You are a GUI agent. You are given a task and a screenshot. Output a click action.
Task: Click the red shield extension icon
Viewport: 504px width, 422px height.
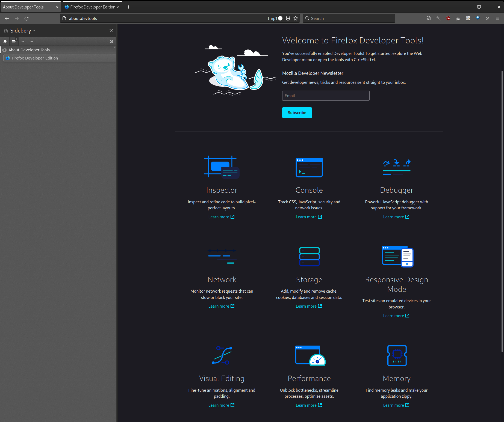coord(448,18)
